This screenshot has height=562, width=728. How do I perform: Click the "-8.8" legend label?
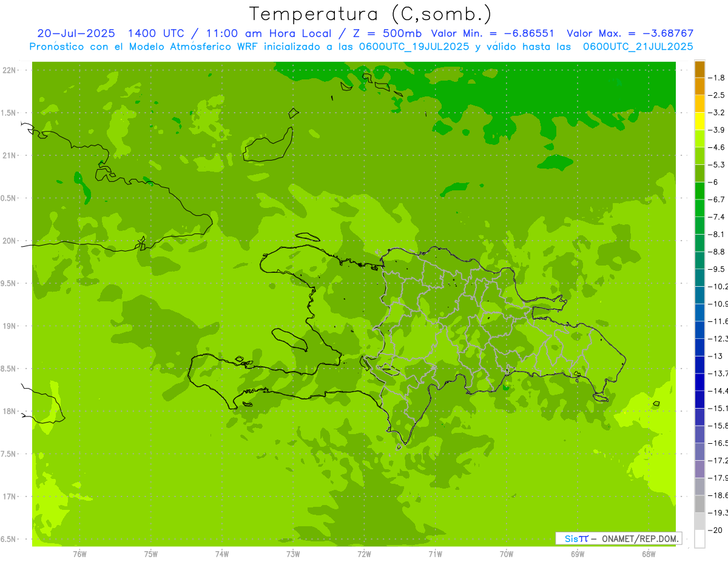click(x=716, y=252)
